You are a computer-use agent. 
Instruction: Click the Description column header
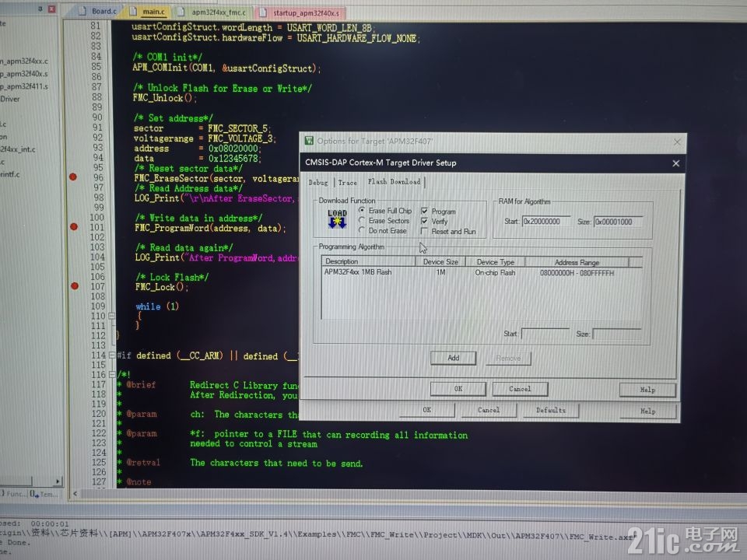pyautogui.click(x=369, y=261)
